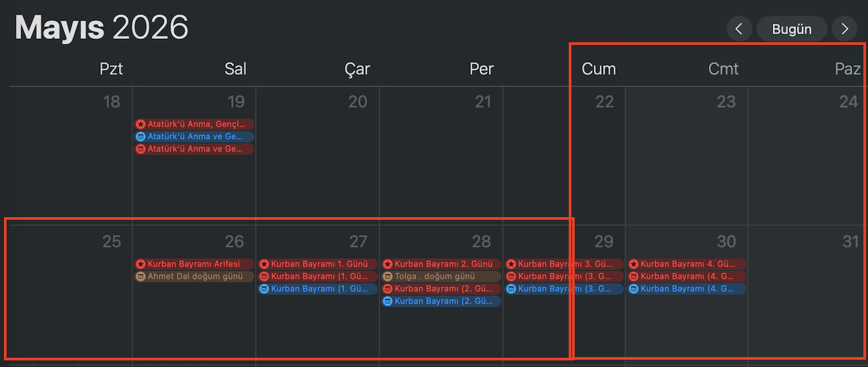Click star icon on Kurban Bayramı Arifesi event
The height and width of the screenshot is (367, 868).
[141, 264]
